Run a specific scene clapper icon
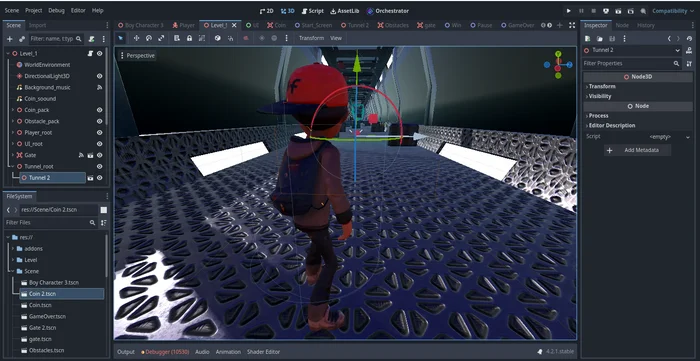 630,11
